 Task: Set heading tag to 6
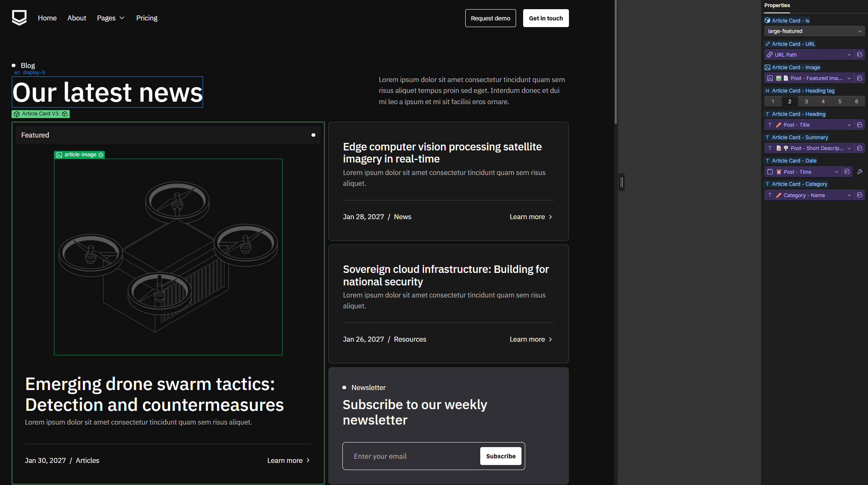856,101
